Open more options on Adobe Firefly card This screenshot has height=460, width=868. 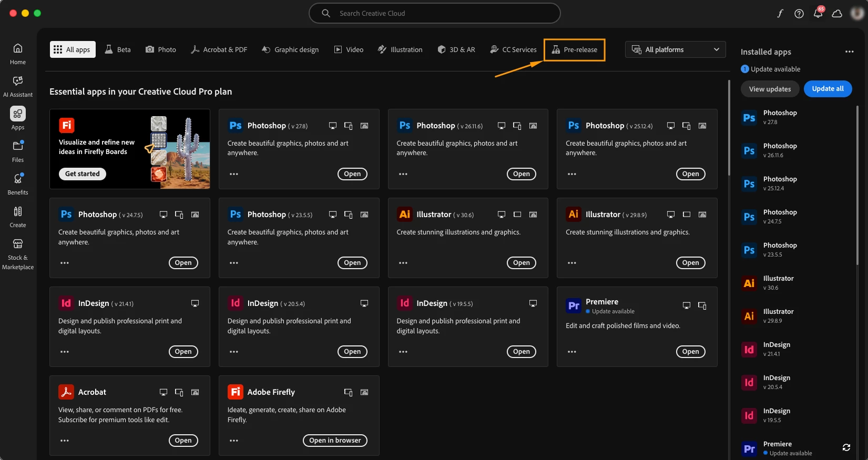coord(234,441)
